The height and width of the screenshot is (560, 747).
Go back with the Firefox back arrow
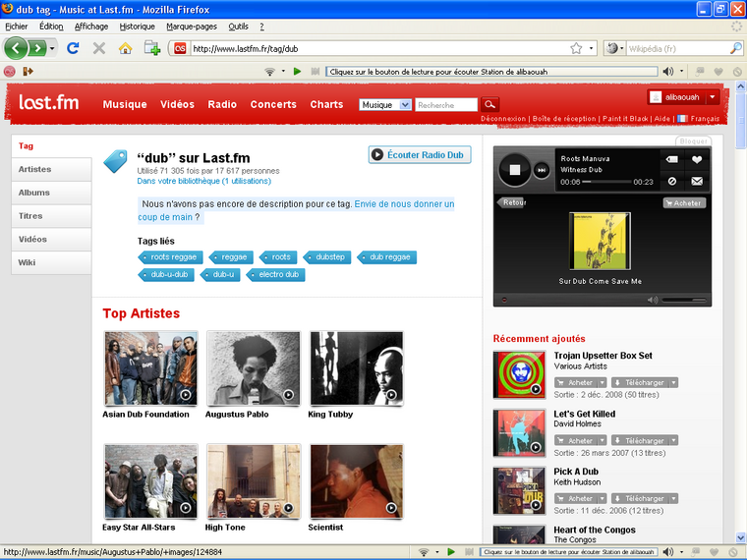(16, 48)
